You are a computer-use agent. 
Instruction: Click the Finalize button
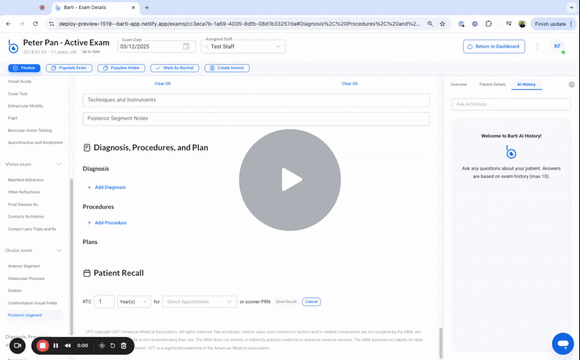coord(24,68)
